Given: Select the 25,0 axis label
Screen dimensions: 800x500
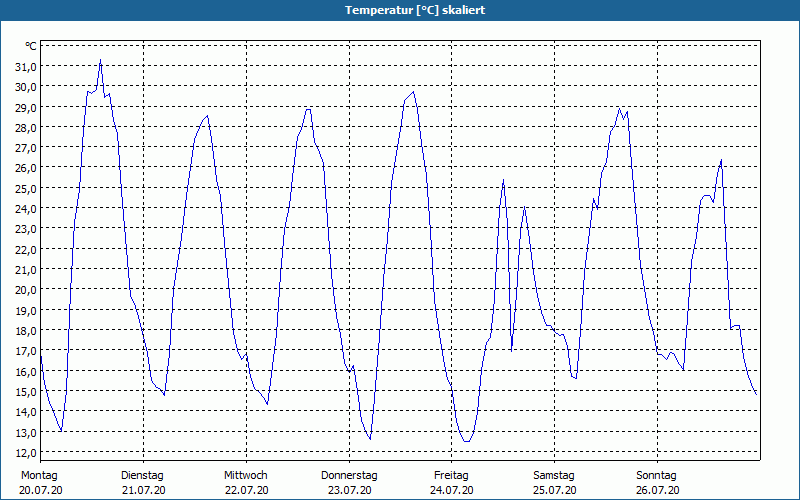Looking at the screenshot, I should tap(27, 188).
